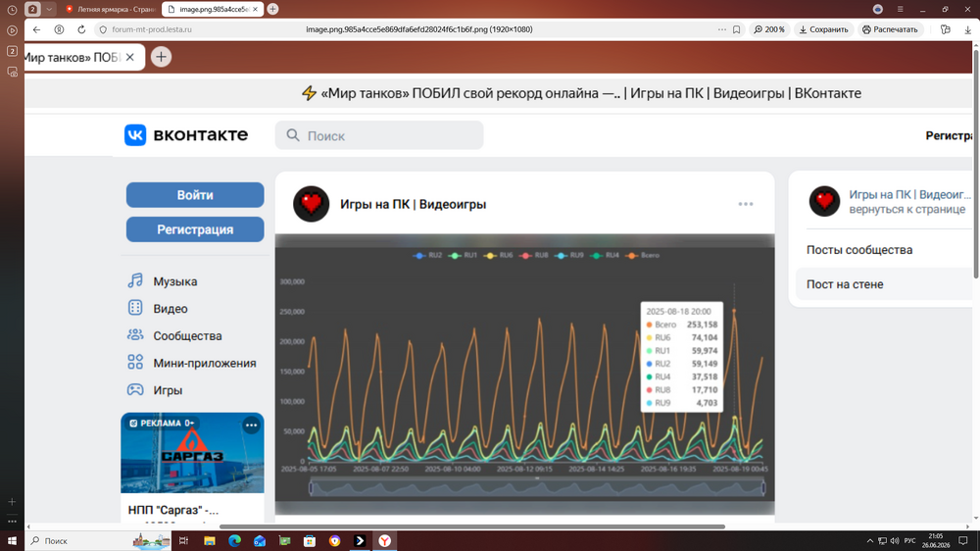Launch Microsoft Edge from the taskbar
The height and width of the screenshot is (551, 980).
click(x=234, y=541)
